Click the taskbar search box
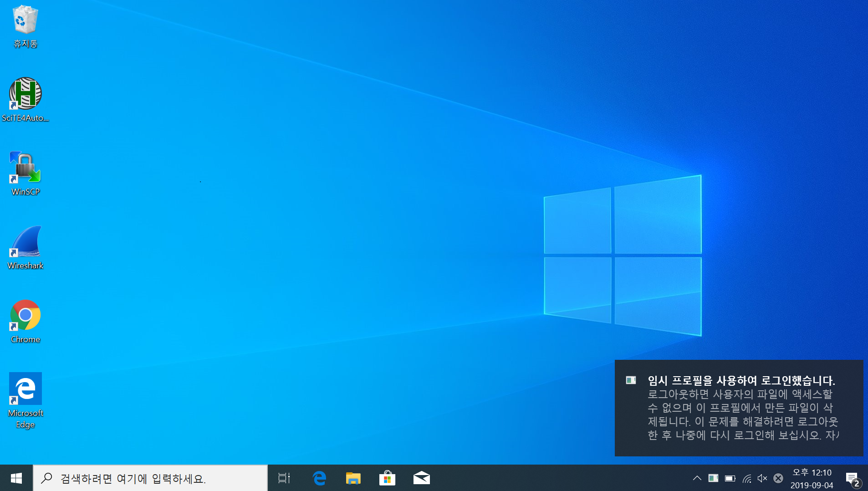This screenshot has height=491, width=868. click(150, 478)
